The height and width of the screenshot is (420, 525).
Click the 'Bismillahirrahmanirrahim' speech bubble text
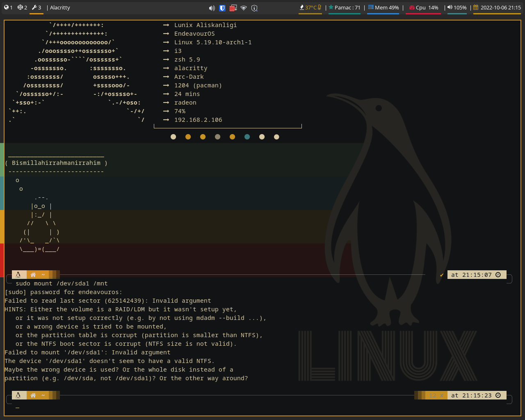point(56,163)
